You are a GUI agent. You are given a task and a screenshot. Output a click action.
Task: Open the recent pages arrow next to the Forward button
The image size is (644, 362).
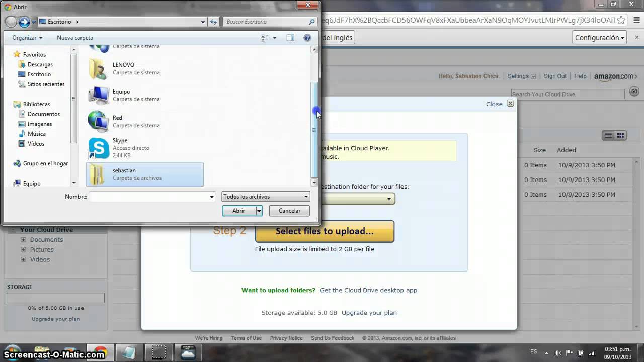(x=34, y=22)
